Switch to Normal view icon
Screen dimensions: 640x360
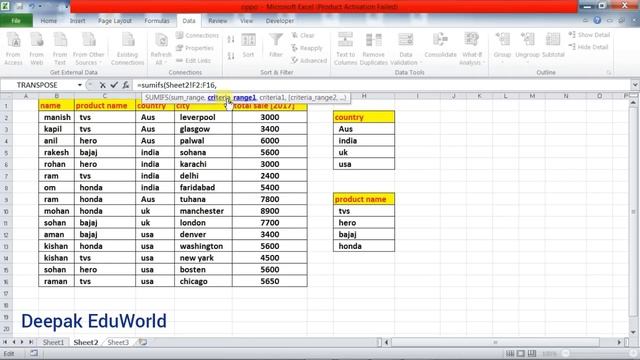pos(510,353)
